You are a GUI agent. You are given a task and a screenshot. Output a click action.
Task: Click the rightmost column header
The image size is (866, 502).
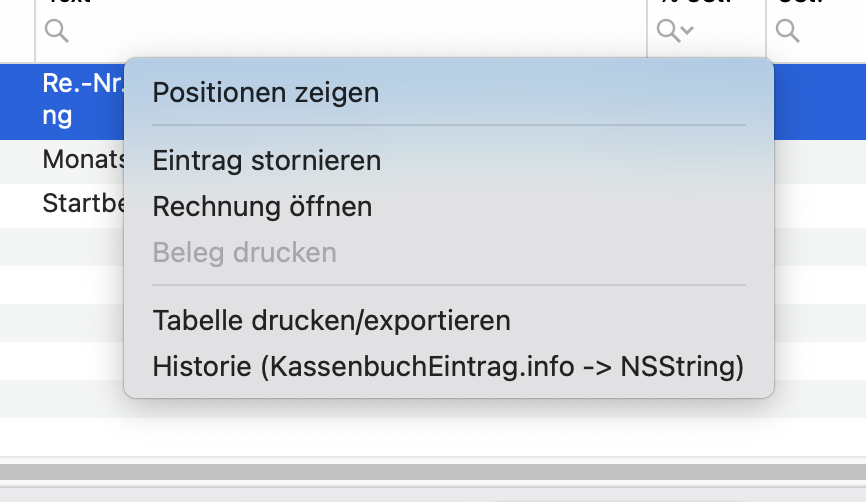[815, 5]
